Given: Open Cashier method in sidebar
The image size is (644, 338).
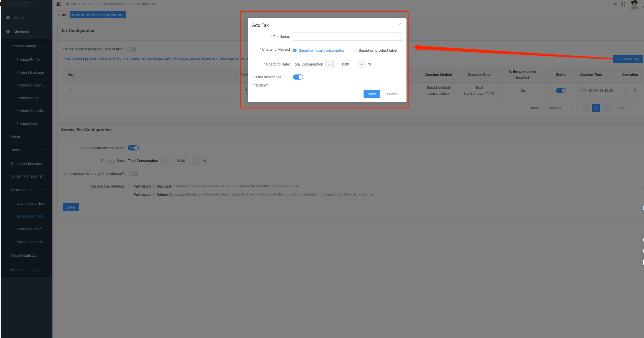Looking at the screenshot, I should (31, 242).
